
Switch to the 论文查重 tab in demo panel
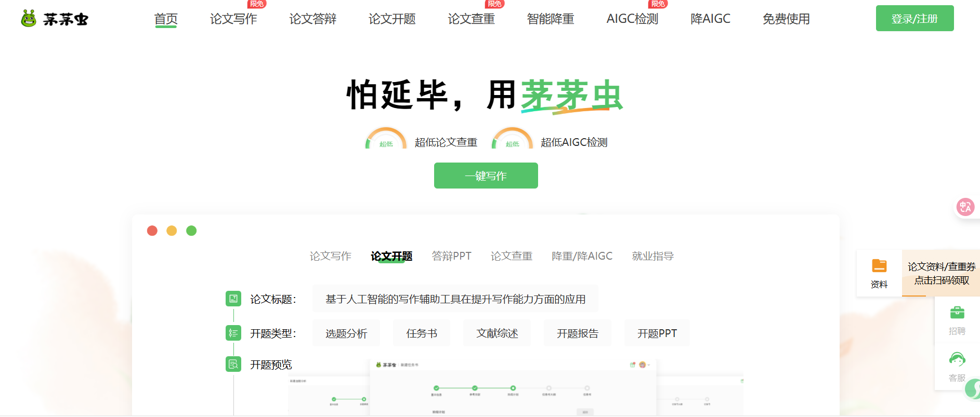pyautogui.click(x=512, y=256)
